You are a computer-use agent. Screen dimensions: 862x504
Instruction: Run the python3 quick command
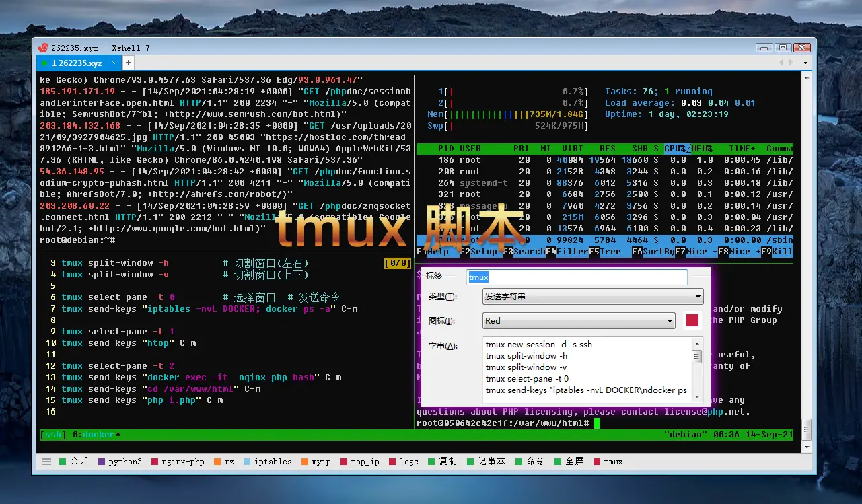120,462
